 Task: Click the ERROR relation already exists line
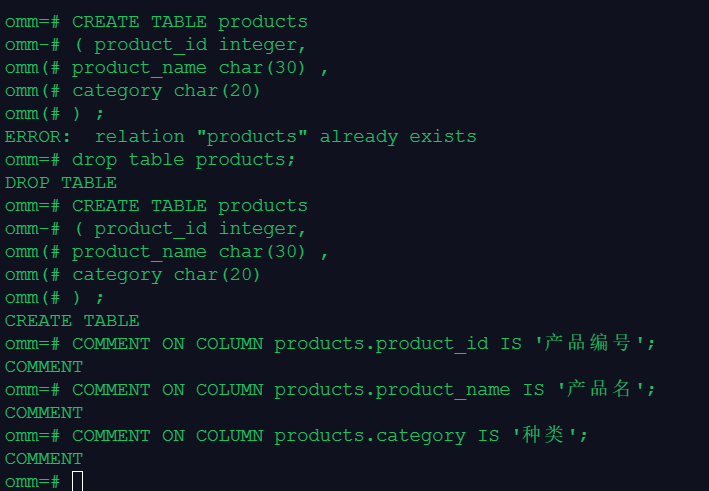[240, 137]
